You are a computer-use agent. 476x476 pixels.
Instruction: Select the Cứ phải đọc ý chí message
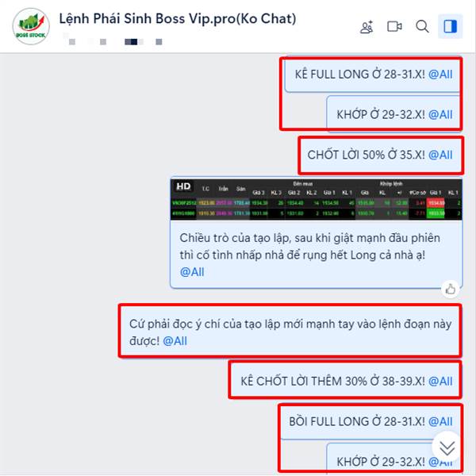tap(290, 332)
